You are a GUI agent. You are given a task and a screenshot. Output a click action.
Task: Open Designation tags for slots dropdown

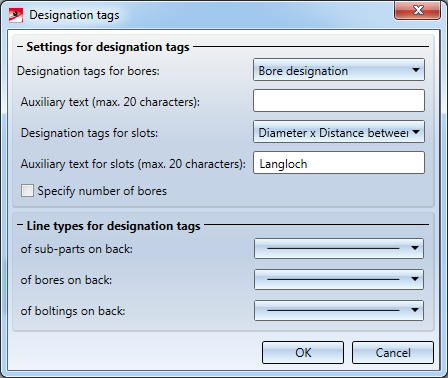(x=339, y=132)
